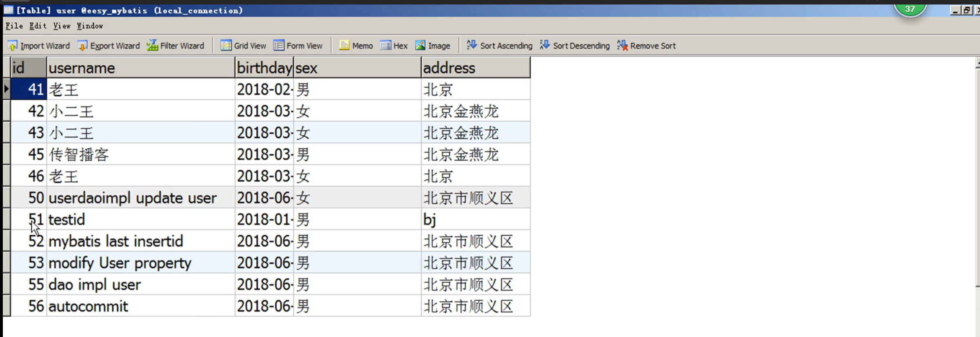The width and height of the screenshot is (980, 337).
Task: Click the table icon in title bar
Action: tap(9, 10)
